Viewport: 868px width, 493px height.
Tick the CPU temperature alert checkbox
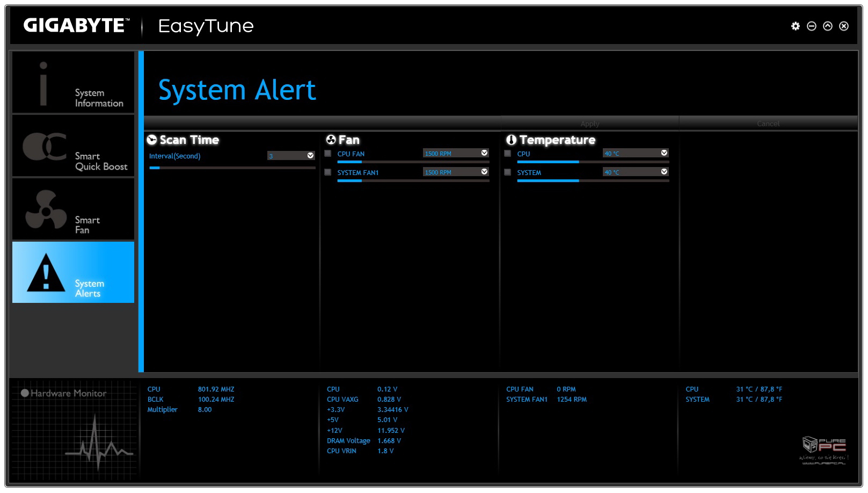507,154
